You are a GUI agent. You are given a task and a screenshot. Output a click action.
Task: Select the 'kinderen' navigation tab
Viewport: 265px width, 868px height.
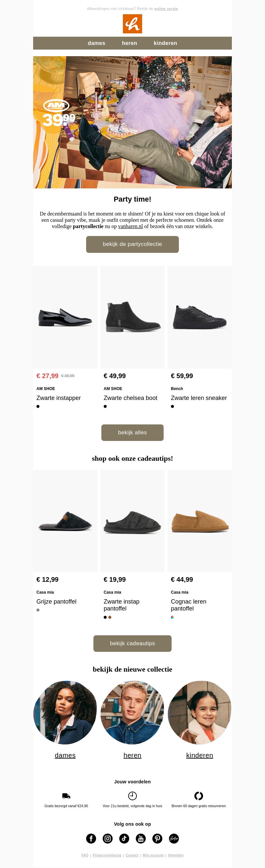pyautogui.click(x=165, y=43)
